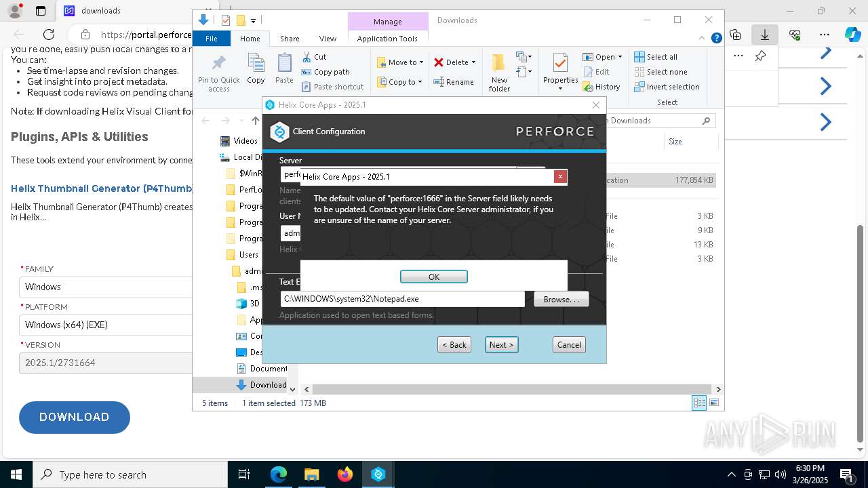Screen dimensions: 868x488
Task: Click the Explorer help question mark icon
Action: (716, 39)
